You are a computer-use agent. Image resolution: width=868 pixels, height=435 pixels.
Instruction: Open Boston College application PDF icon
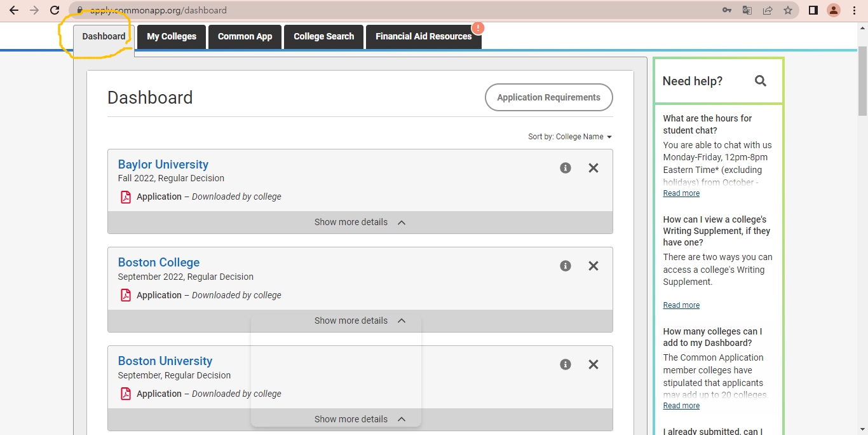click(x=126, y=295)
